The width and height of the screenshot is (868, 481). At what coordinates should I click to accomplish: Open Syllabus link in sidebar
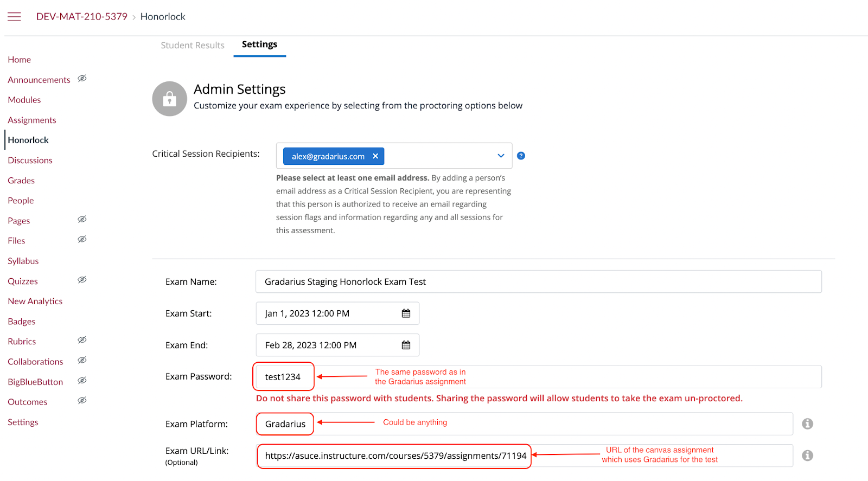coord(23,261)
